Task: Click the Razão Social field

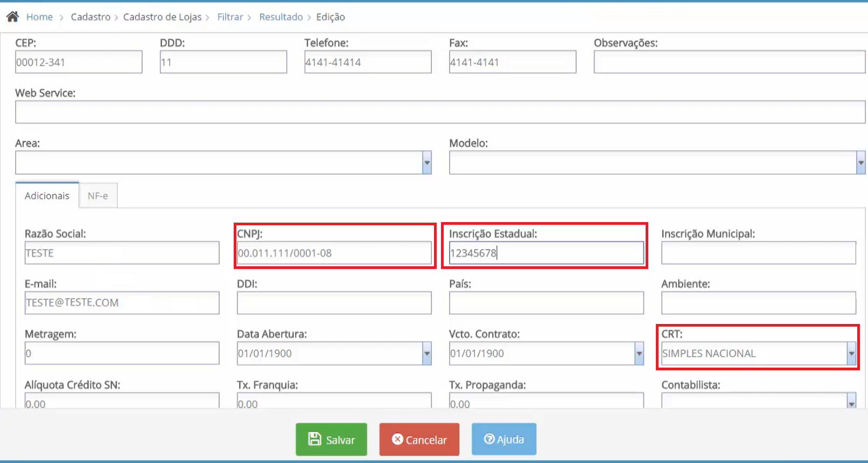Action: tap(122, 253)
